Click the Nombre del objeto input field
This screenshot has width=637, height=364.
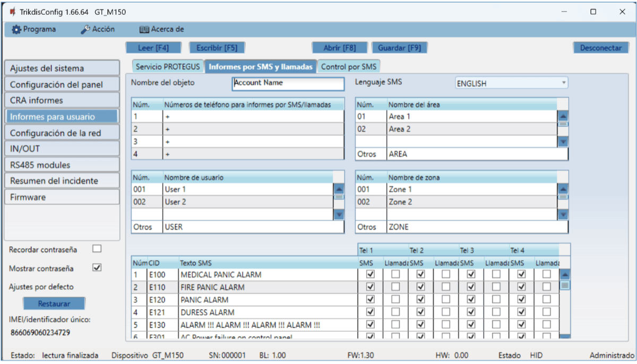point(288,83)
